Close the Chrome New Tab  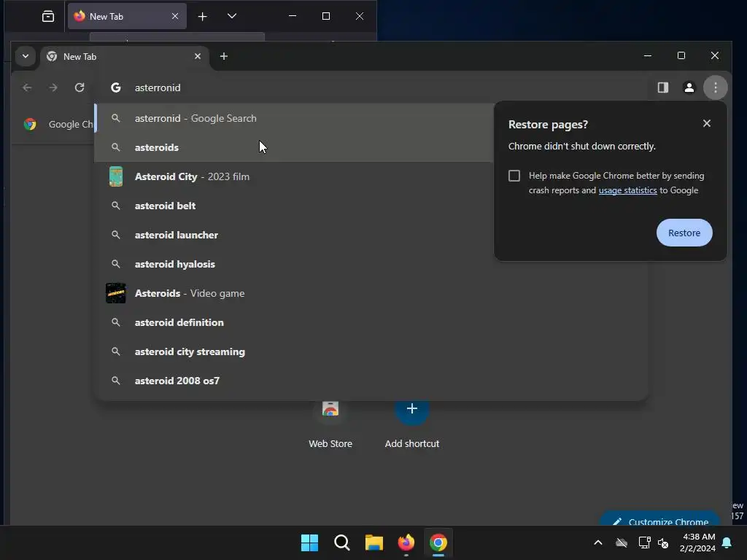point(197,56)
